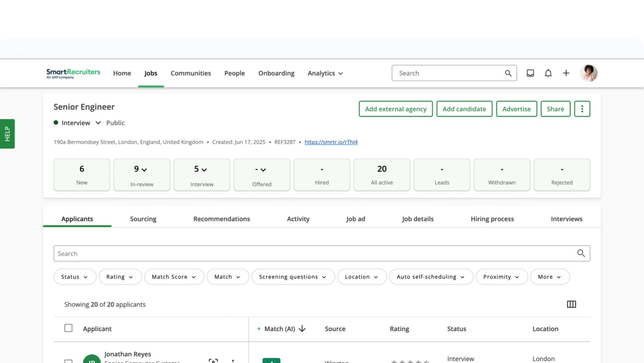Screen dimensions: 644x363
Task: Click the applicants Search field
Action: point(313,253)
